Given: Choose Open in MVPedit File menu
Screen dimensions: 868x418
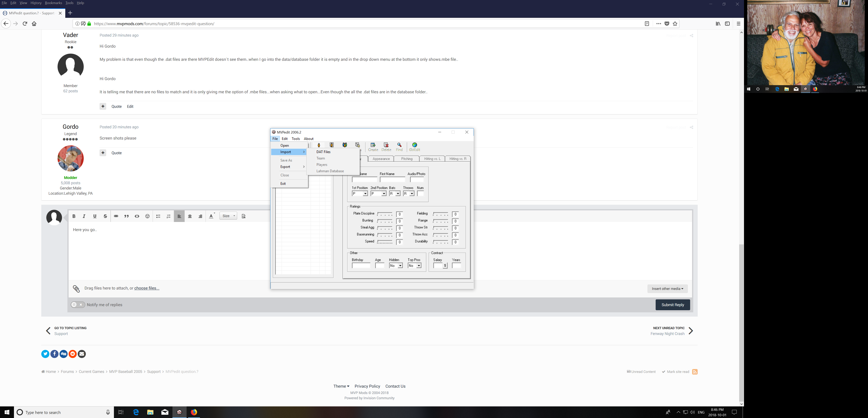Looking at the screenshot, I should pos(290,145).
